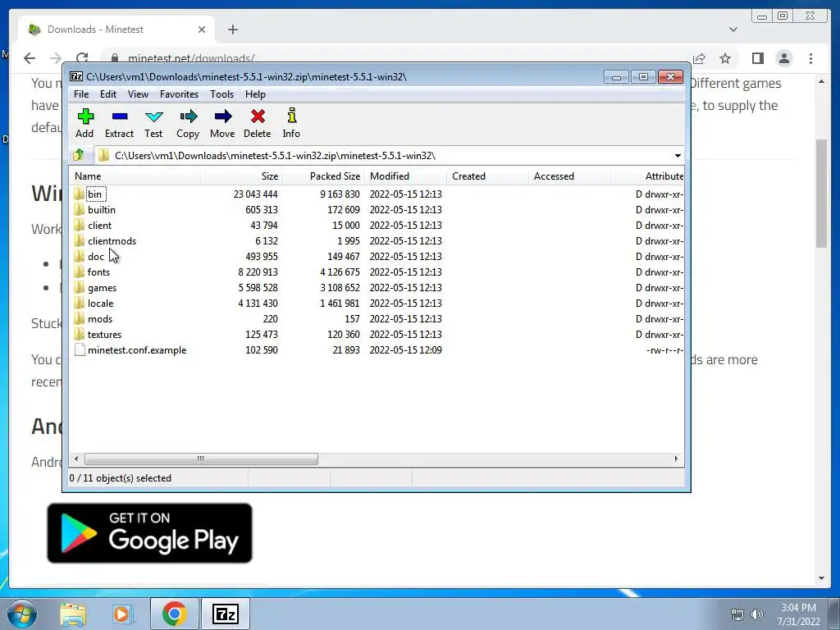
Task: Click Chrome share page icon
Action: 699,58
